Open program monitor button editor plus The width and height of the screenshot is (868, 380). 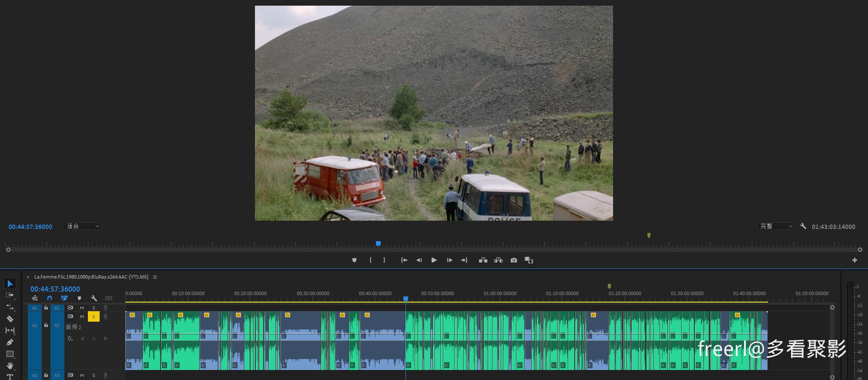(x=855, y=260)
